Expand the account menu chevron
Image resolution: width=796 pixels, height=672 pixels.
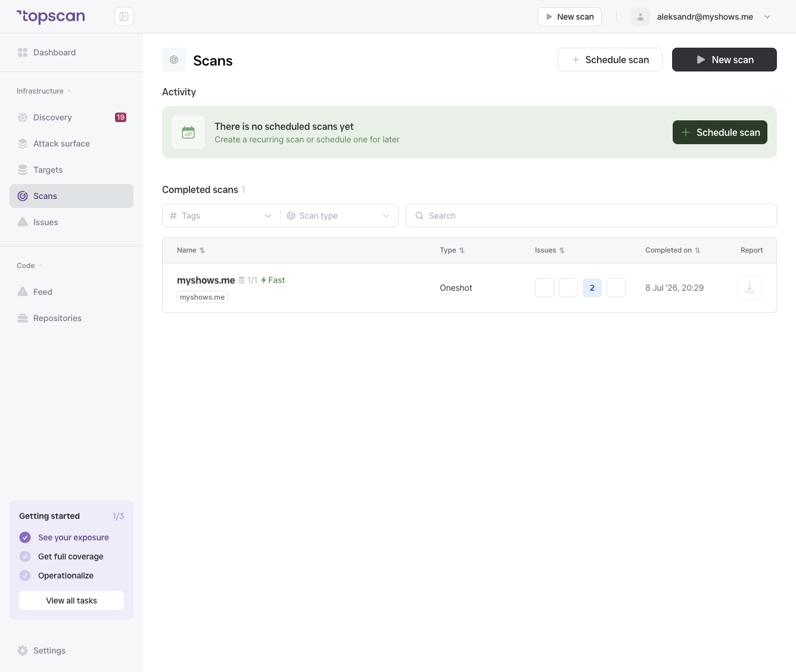point(767,17)
